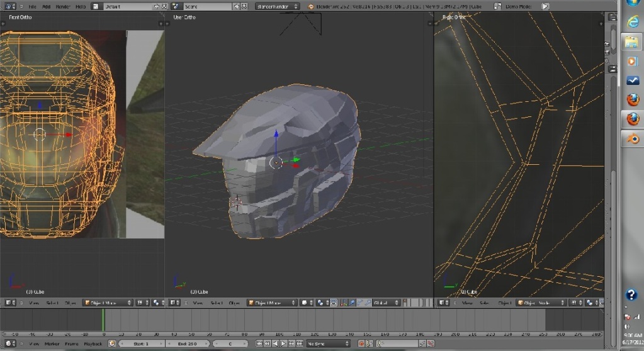Open the Help menu
This screenshot has height=351, width=644.
(81, 6)
